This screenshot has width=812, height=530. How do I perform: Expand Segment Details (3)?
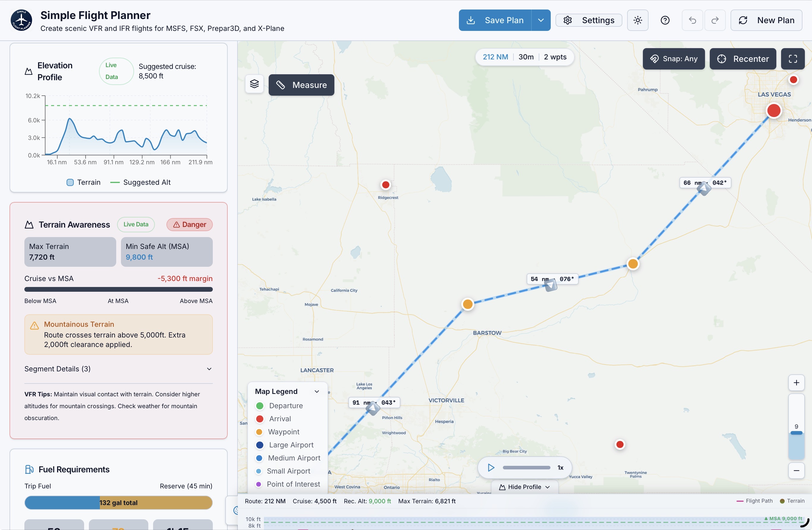pos(118,369)
